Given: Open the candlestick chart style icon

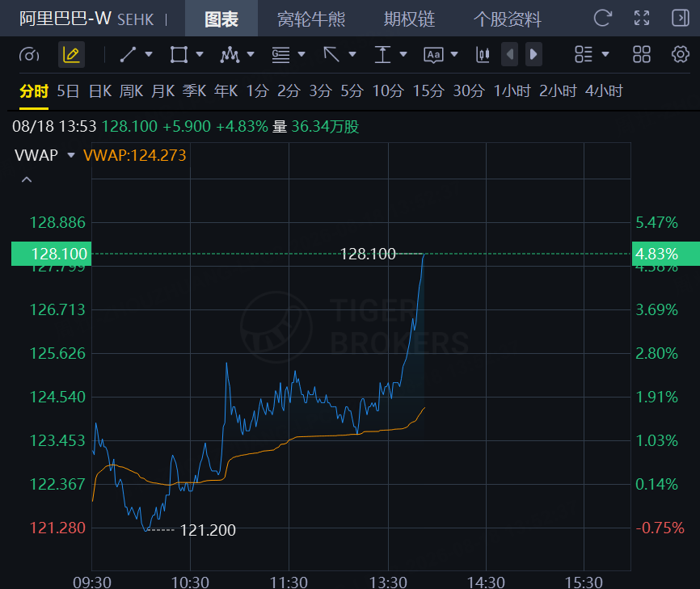Looking at the screenshot, I should [x=483, y=54].
